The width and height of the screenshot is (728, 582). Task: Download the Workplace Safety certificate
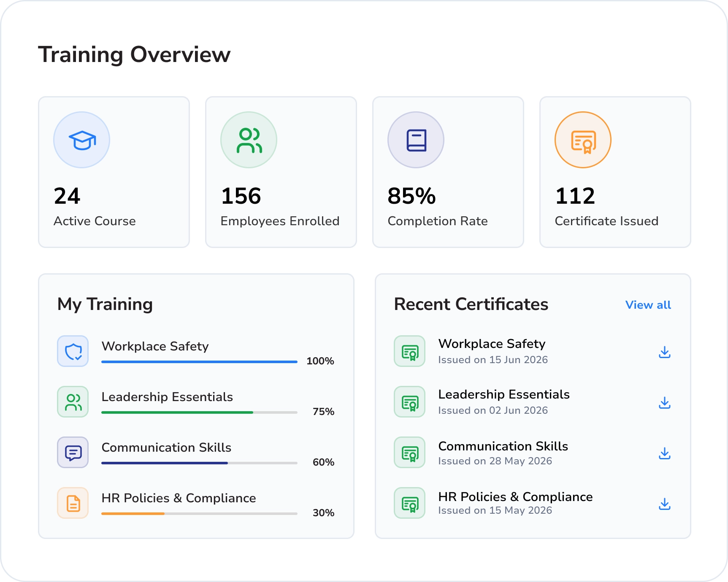click(665, 352)
